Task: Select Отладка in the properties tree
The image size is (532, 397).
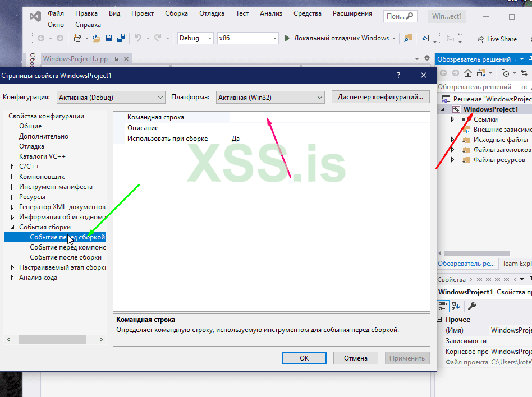Action: [31, 146]
